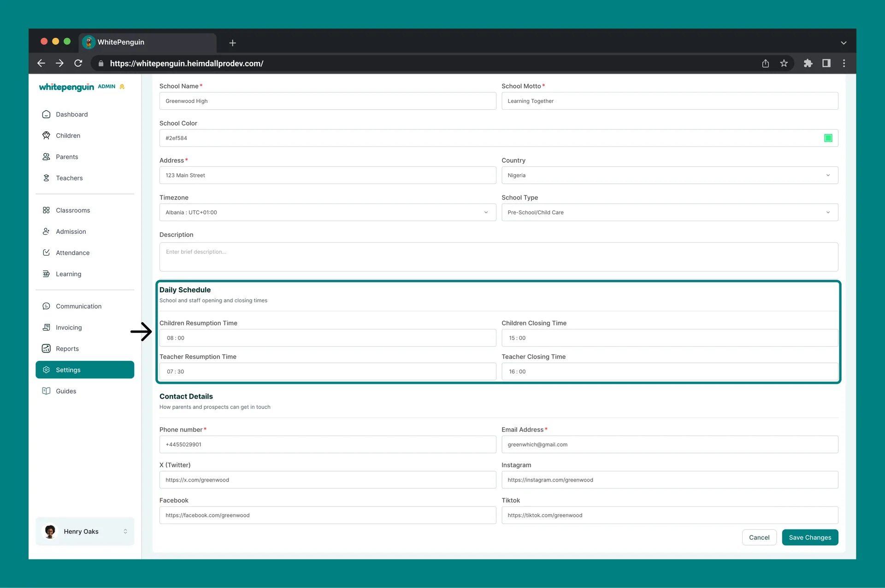
Task: Click the green School Color swatch
Action: tap(828, 138)
